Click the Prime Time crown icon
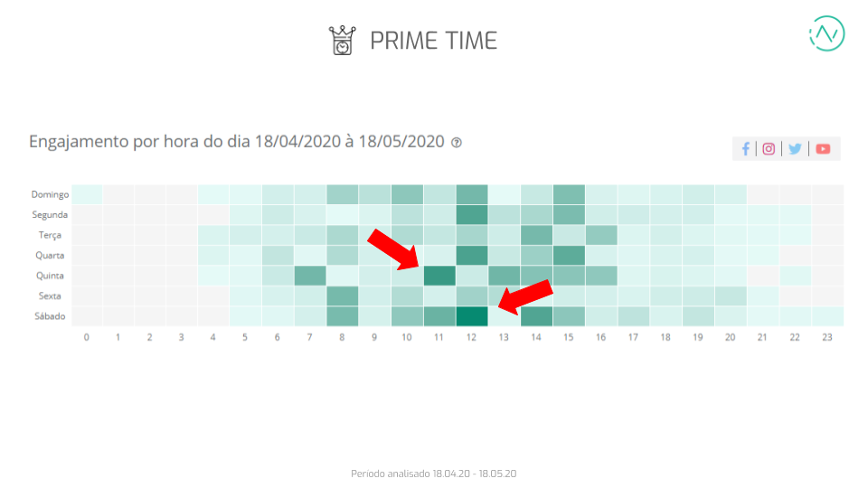Image resolution: width=868 pixels, height=488 pixels. pos(342,41)
